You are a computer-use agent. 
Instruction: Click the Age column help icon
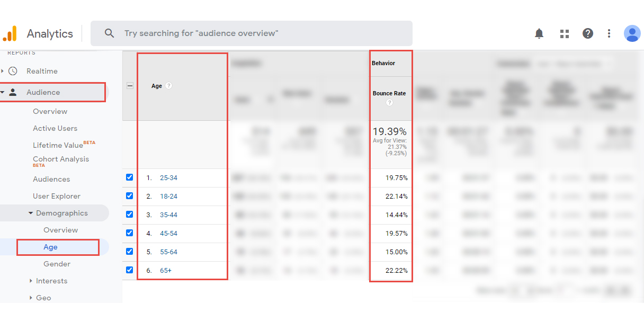point(169,86)
